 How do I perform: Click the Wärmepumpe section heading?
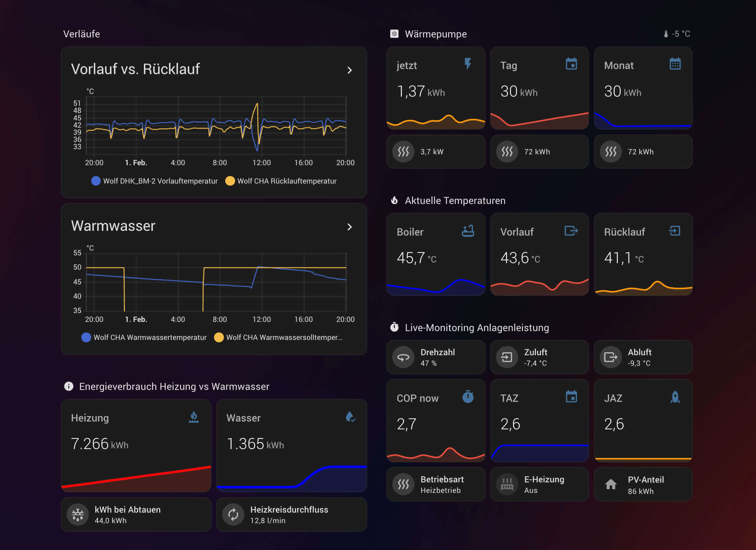(435, 34)
